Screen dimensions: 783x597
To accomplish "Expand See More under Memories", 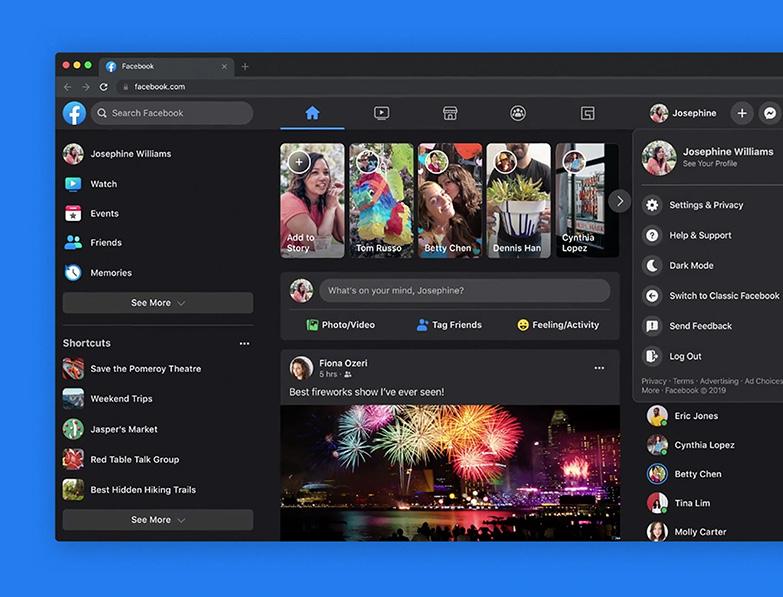I will (x=158, y=303).
